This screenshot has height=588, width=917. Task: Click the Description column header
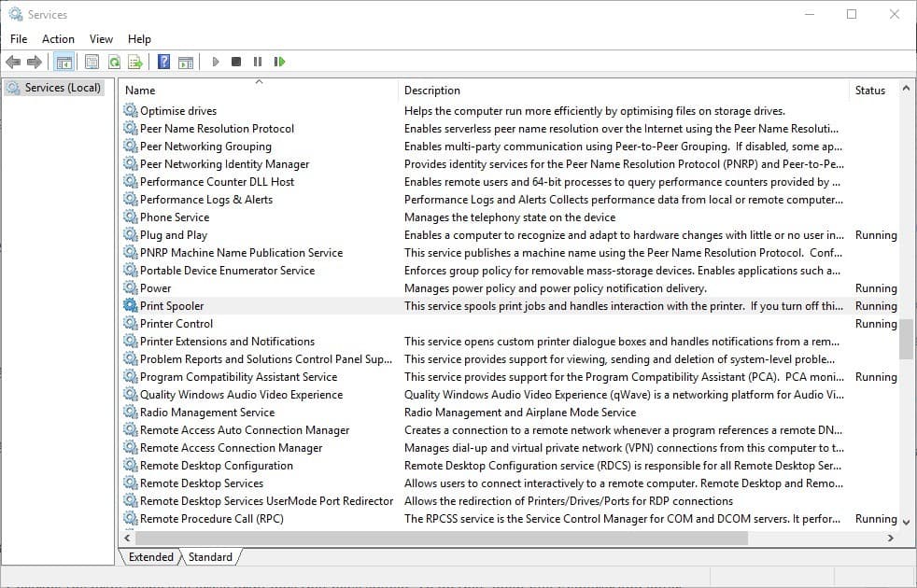[432, 91]
